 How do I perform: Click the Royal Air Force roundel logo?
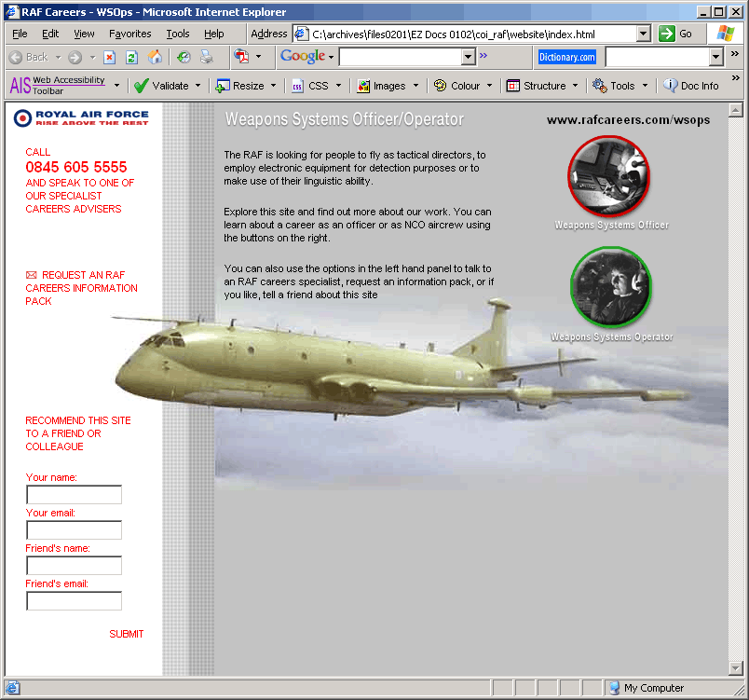pos(22,118)
